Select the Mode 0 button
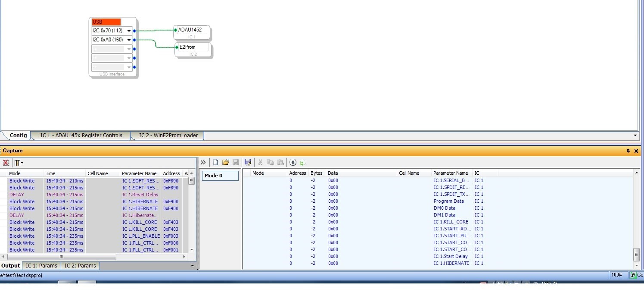Viewport: 644px width, 302px height. tap(220, 176)
